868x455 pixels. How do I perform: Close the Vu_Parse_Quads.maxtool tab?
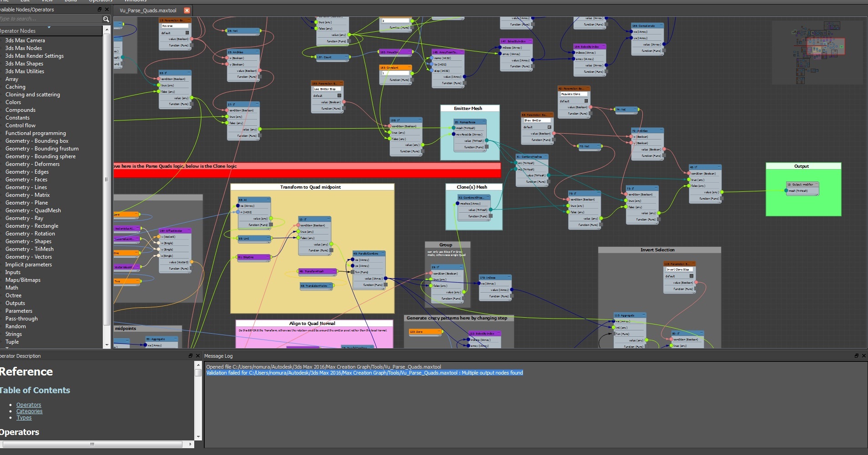(187, 10)
